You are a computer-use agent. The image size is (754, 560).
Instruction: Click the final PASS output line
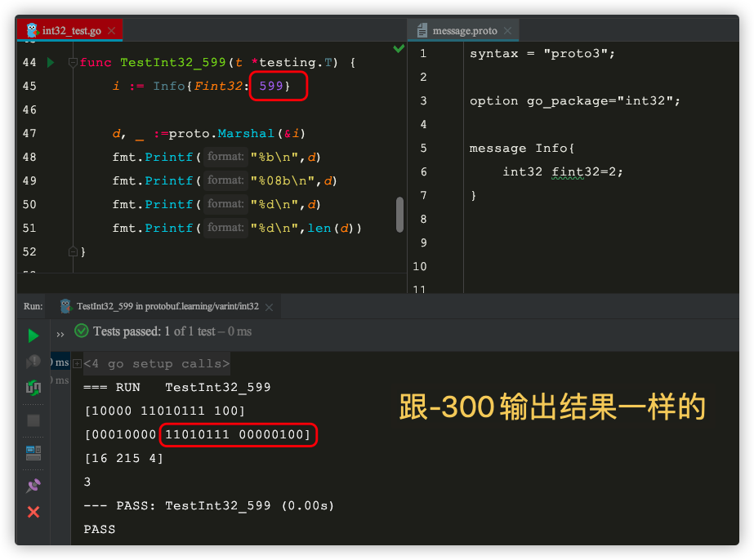point(100,529)
